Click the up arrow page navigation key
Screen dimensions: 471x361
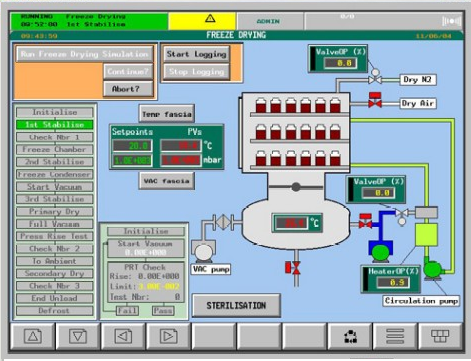(33, 336)
